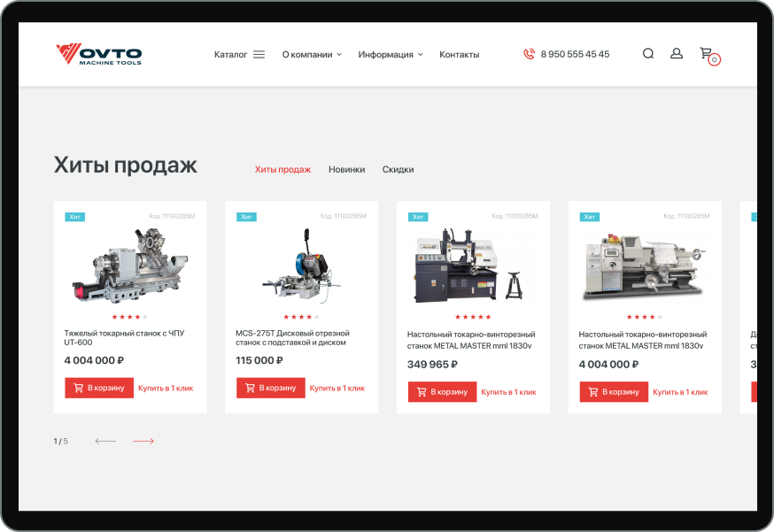Купить в 1 клик for MCS-275T
Viewport: 774px width, 532px height.
pyautogui.click(x=337, y=389)
